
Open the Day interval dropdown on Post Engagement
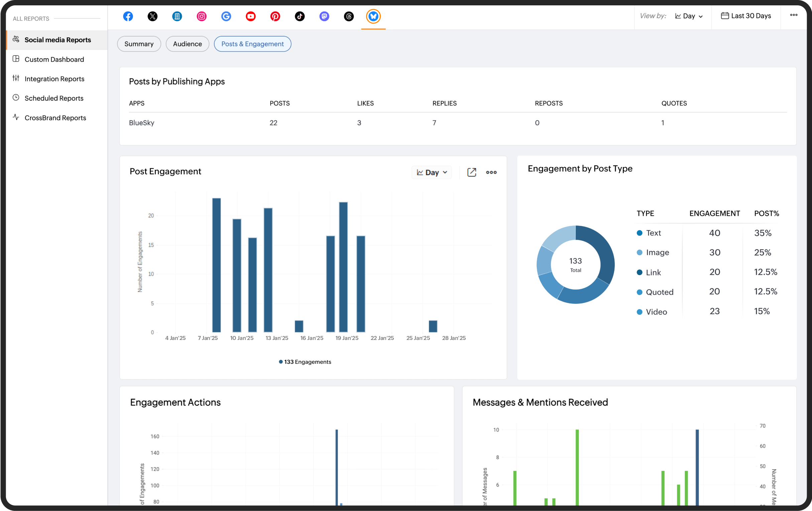click(432, 172)
